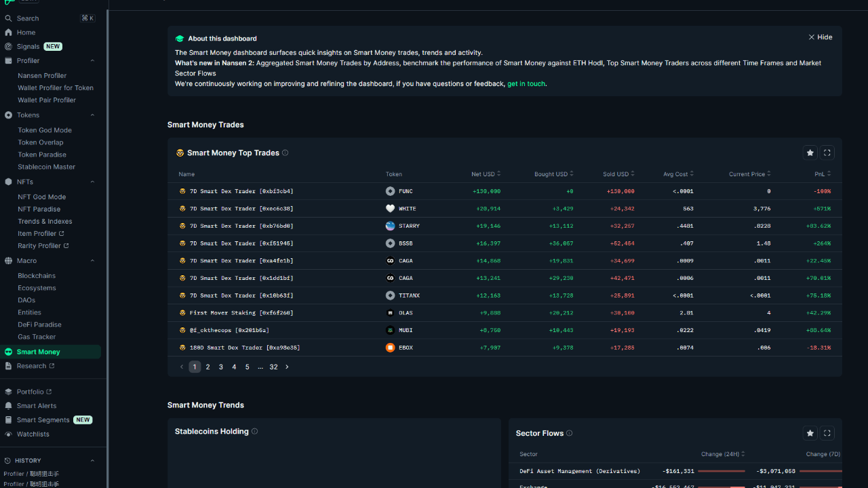Sort Sector Flows by Change (24H)
This screenshot has height=488, width=868.
click(x=723, y=454)
